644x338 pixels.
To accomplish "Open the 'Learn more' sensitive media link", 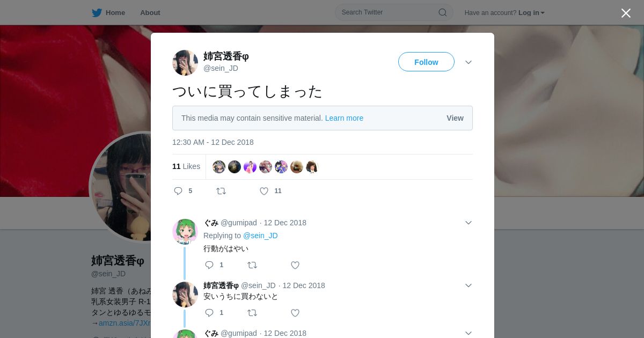I will [x=344, y=118].
